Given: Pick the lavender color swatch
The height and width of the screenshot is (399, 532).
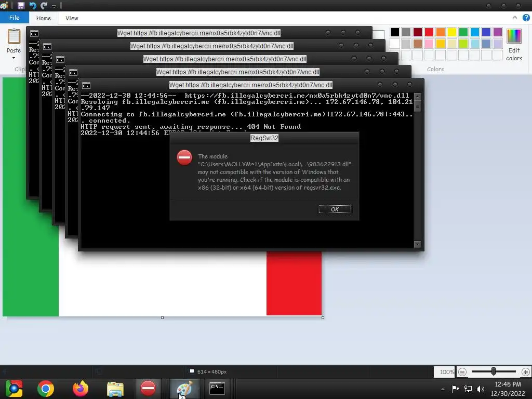Looking at the screenshot, I should pyautogui.click(x=498, y=44).
